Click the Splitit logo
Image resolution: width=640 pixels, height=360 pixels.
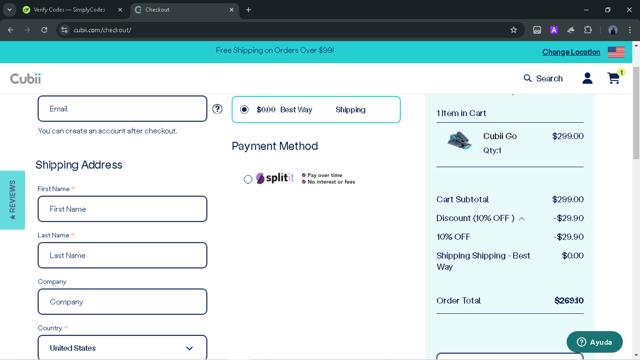pos(275,178)
